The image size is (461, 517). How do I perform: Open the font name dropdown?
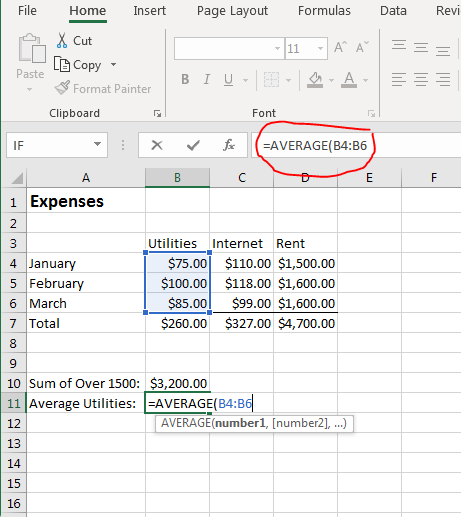pos(277,48)
